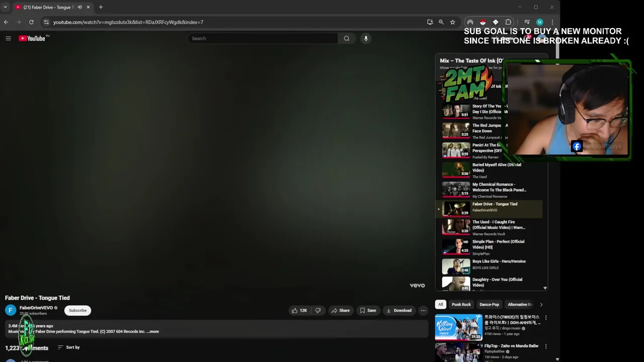Open FaberDriveVEVO channel name link
Screen dimensions: 644x362
[x=36, y=308]
